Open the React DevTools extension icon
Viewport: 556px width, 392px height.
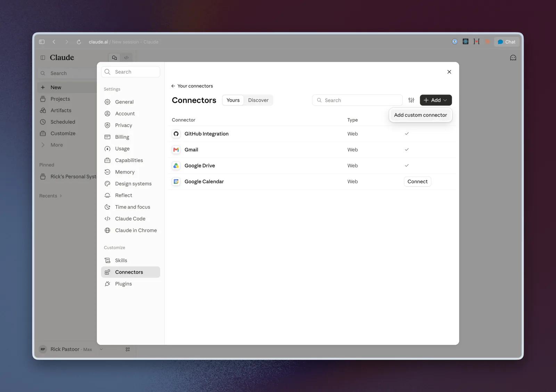[x=466, y=42]
